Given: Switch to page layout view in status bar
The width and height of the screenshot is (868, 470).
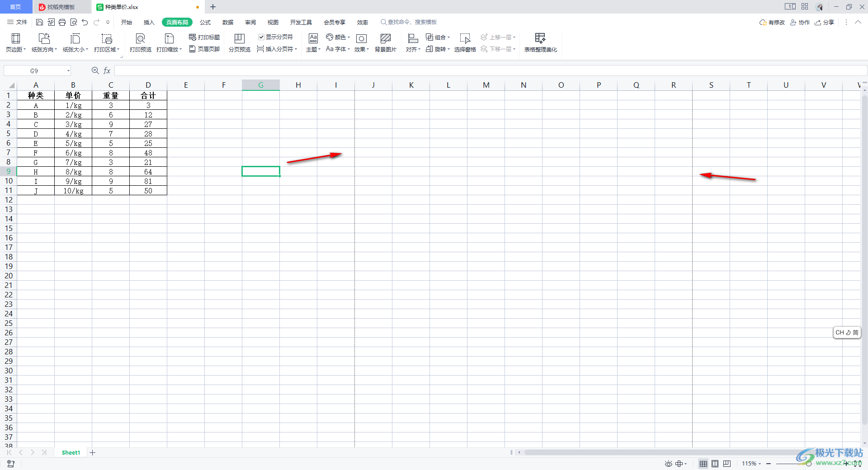Looking at the screenshot, I should 715,464.
